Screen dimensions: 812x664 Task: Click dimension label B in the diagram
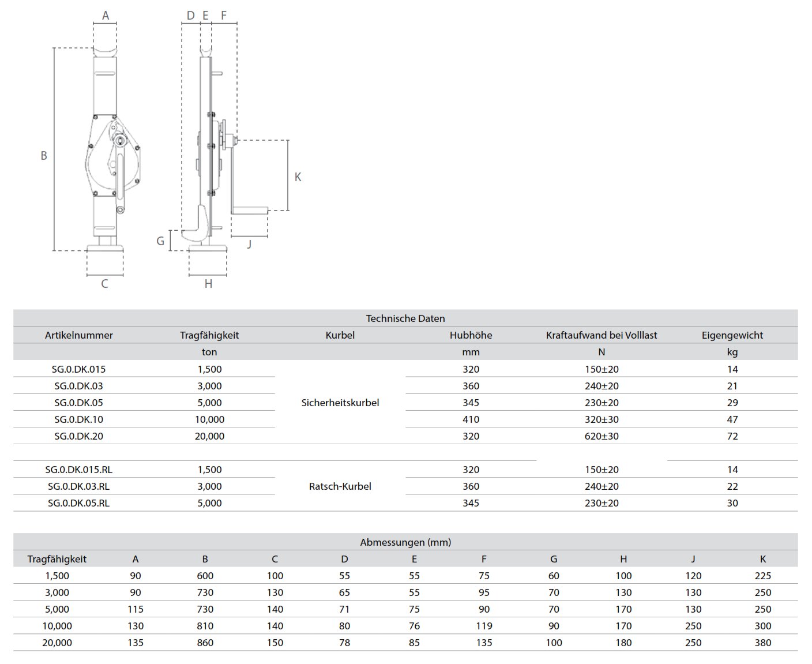(x=44, y=155)
